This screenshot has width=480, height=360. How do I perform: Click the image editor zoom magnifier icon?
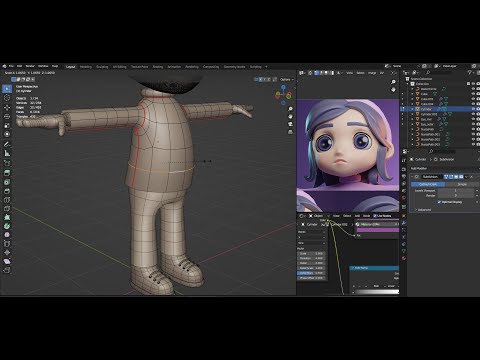[393, 82]
